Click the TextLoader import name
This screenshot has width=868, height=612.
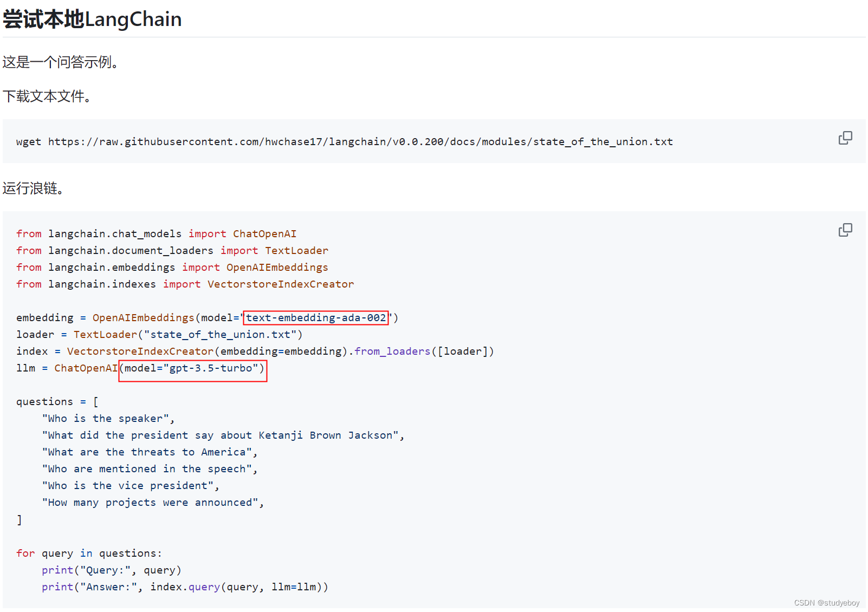click(296, 251)
